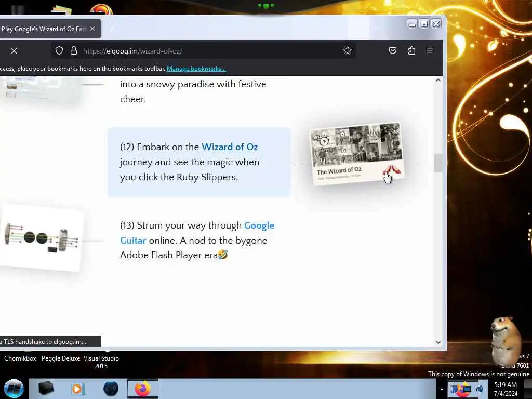Click the hamster desktop figure

(506, 341)
